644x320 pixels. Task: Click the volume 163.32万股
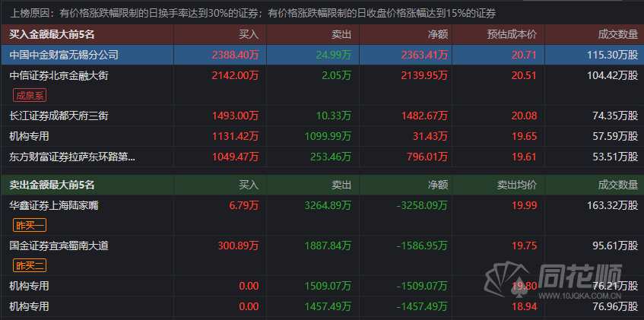[x=613, y=205]
